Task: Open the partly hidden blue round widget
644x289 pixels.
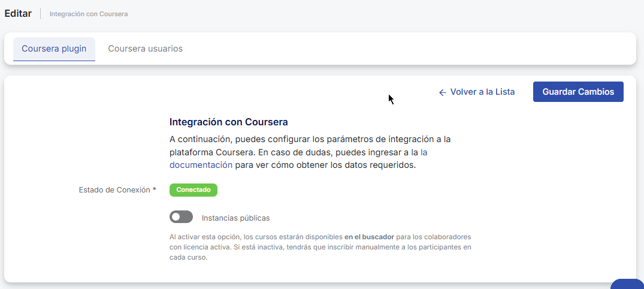Action: [x=627, y=284]
